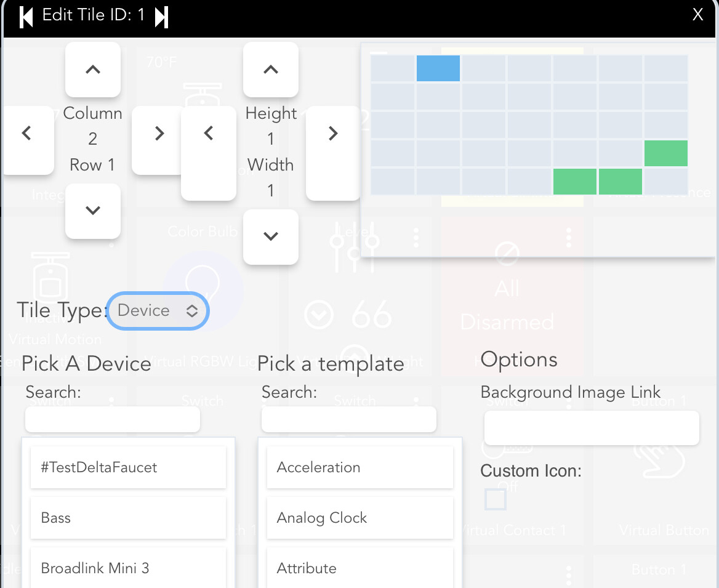Choose the Acceleration template
This screenshot has width=719, height=588.
coord(359,467)
